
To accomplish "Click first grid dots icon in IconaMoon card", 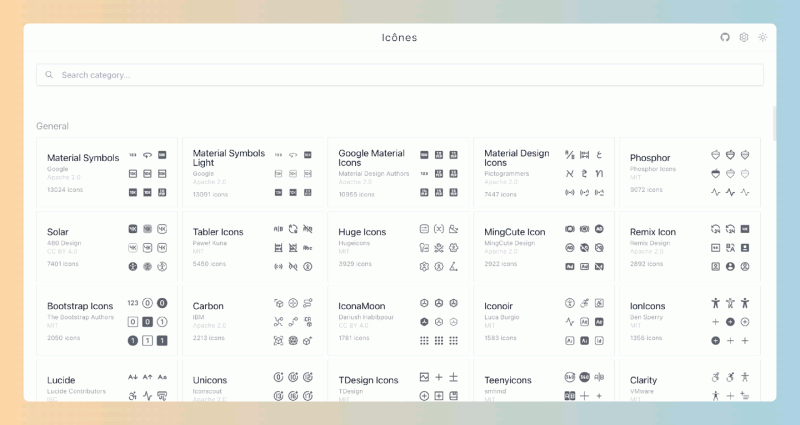I will (x=424, y=340).
